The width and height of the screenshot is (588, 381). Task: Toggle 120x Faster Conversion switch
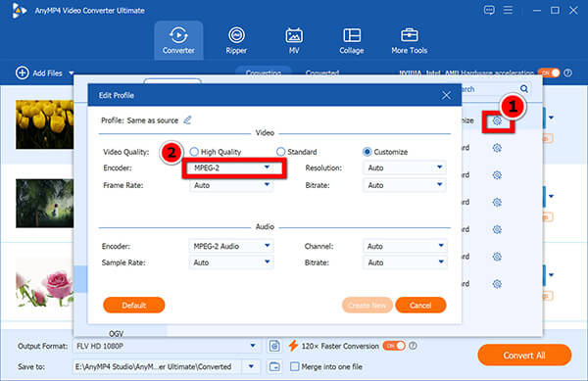pos(394,346)
